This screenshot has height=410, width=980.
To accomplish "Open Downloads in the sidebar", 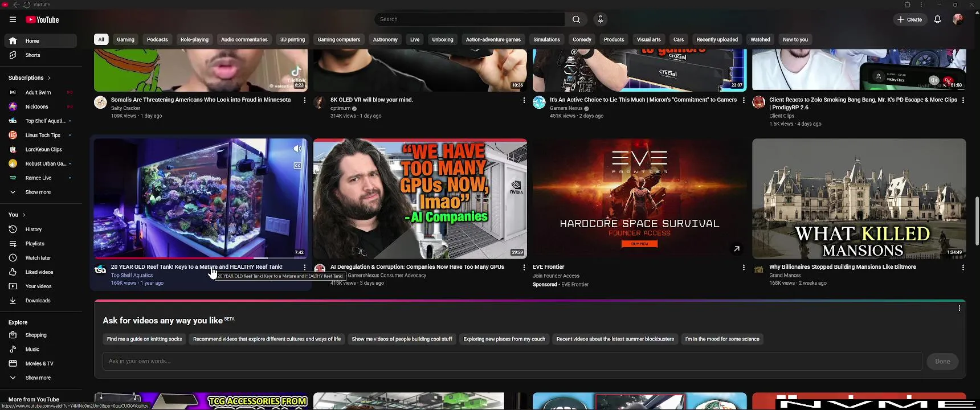I will 40,301.
